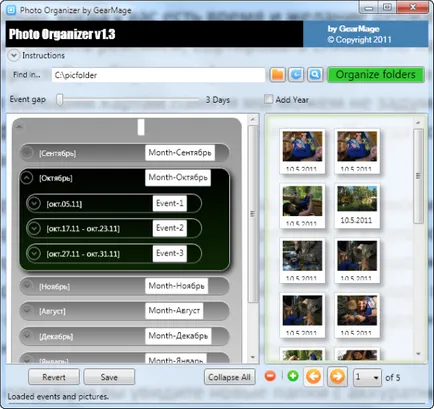Screen dimensions: 434x409
Task: Click the red minus remove icon
Action: click(270, 376)
